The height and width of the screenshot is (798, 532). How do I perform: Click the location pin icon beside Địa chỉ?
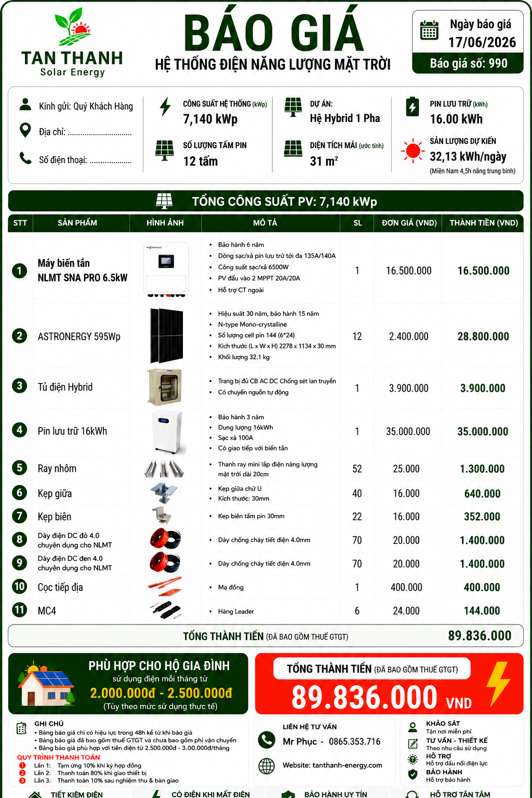click(x=25, y=130)
